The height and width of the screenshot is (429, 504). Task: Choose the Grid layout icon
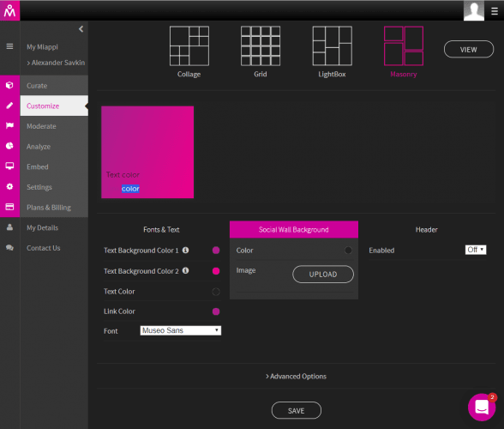click(x=261, y=46)
